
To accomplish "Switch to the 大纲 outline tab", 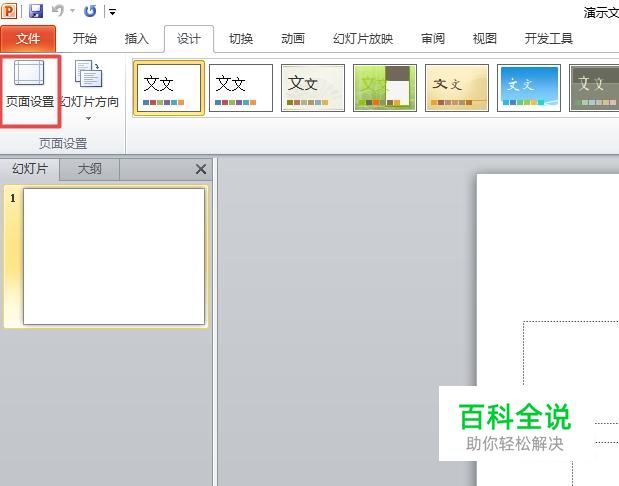I will [x=90, y=169].
